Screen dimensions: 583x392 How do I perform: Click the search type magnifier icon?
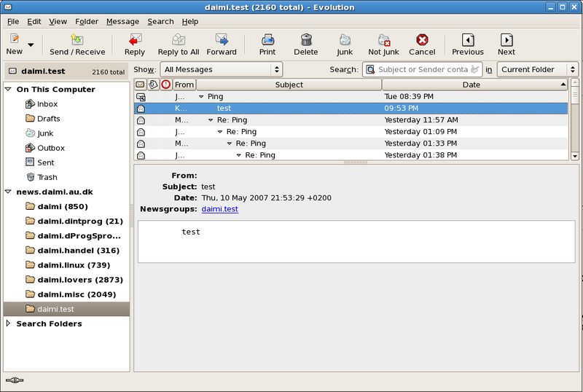click(370, 69)
